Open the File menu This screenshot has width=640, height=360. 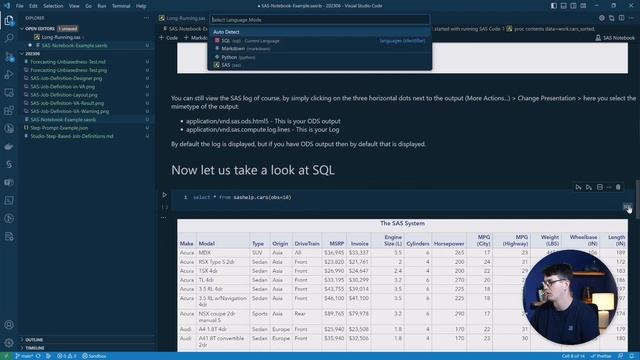click(20, 6)
